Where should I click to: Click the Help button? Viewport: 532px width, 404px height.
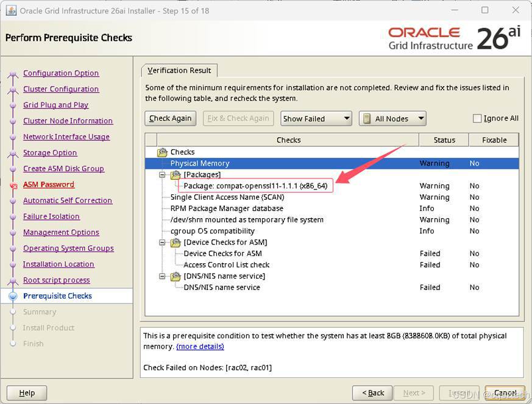point(27,393)
